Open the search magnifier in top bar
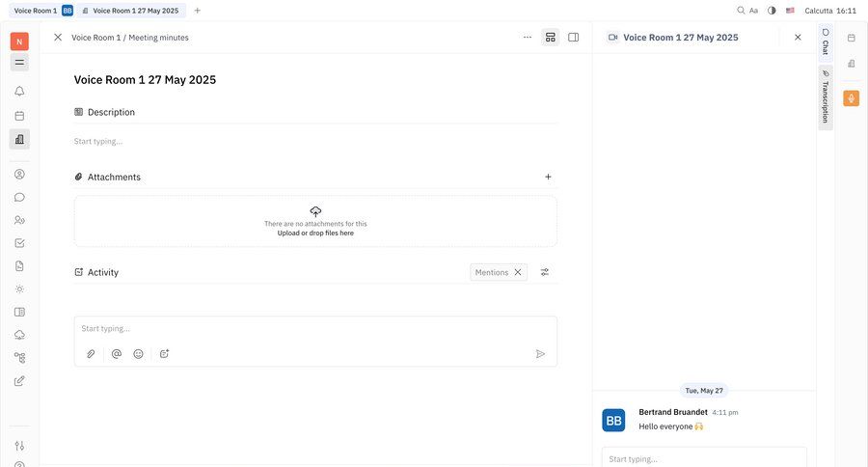Image resolution: width=868 pixels, height=467 pixels. 741,11
